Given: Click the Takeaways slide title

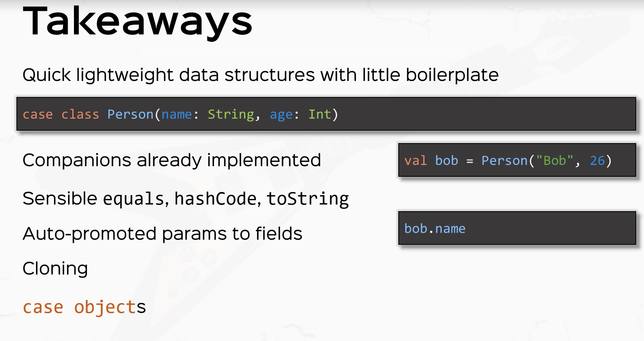Looking at the screenshot, I should tap(138, 22).
